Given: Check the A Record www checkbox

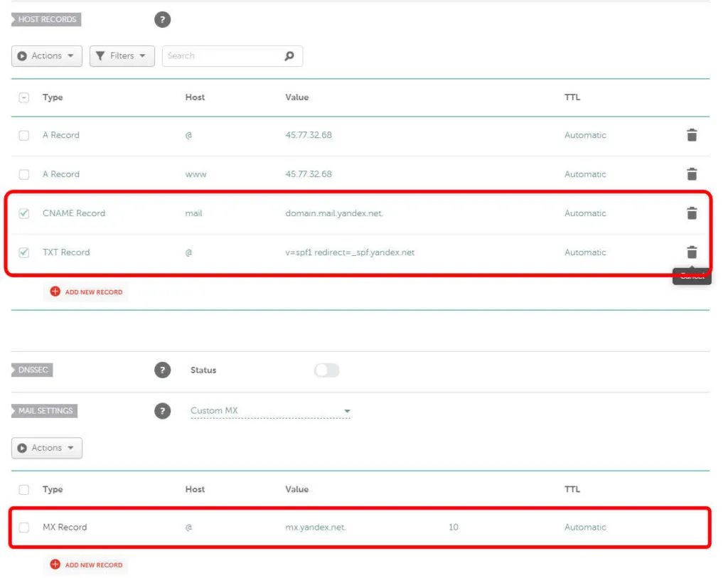Looking at the screenshot, I should pyautogui.click(x=24, y=174).
